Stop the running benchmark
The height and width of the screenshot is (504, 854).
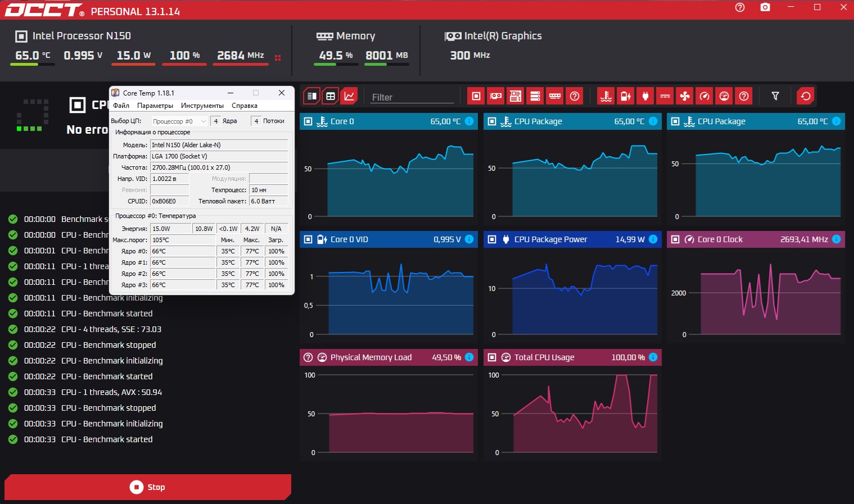point(148,487)
